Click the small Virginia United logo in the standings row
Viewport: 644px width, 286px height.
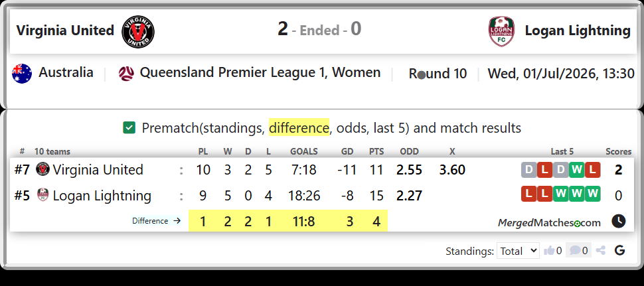click(x=42, y=169)
